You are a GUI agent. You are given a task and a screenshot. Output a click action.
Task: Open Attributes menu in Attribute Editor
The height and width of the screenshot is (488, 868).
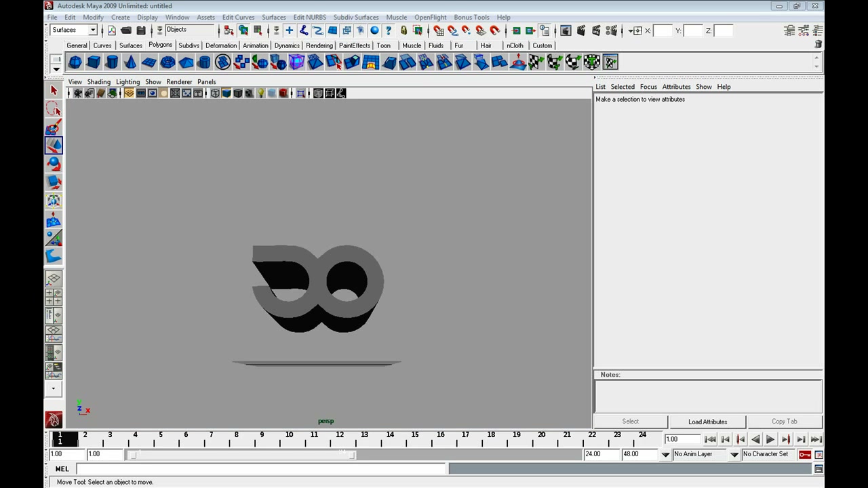(x=676, y=87)
